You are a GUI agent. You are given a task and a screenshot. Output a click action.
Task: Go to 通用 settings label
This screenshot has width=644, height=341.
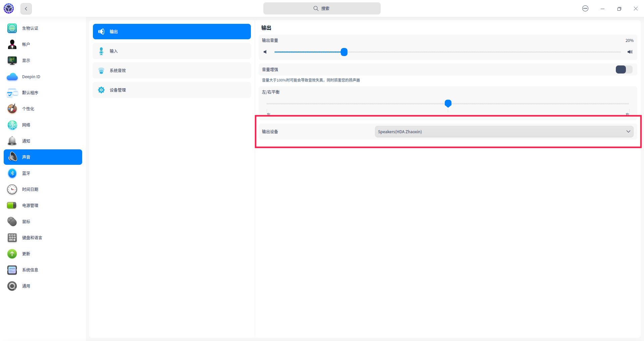point(26,286)
